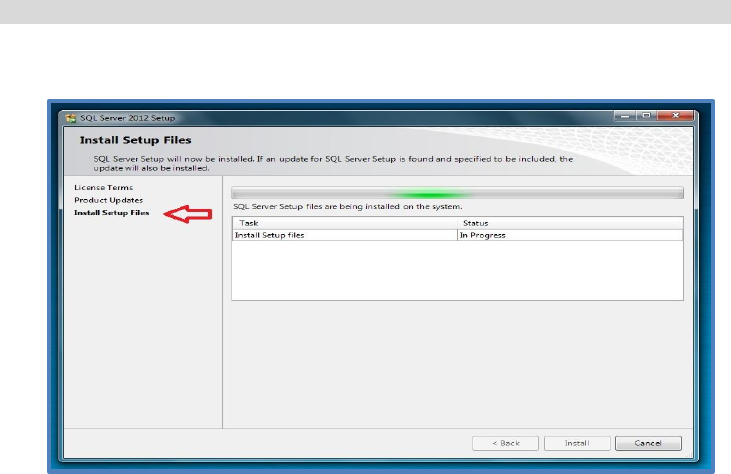Cancel the SQL Server setup
This screenshot has height=474, width=731.
point(648,443)
